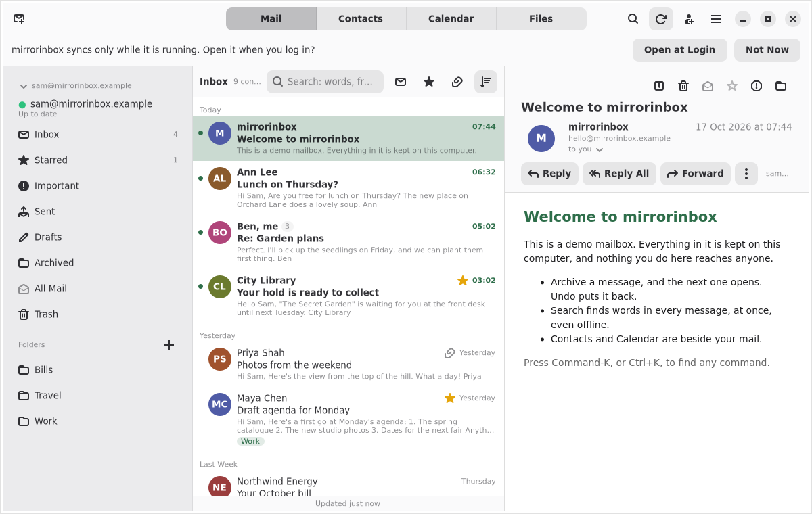Open the Important folder
Screen dimensions: 812x514
[x=98, y=186]
